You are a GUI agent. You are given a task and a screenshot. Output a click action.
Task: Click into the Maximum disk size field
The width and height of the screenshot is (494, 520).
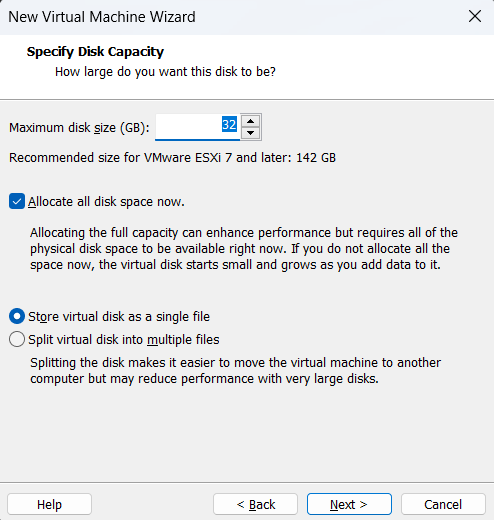click(x=197, y=127)
